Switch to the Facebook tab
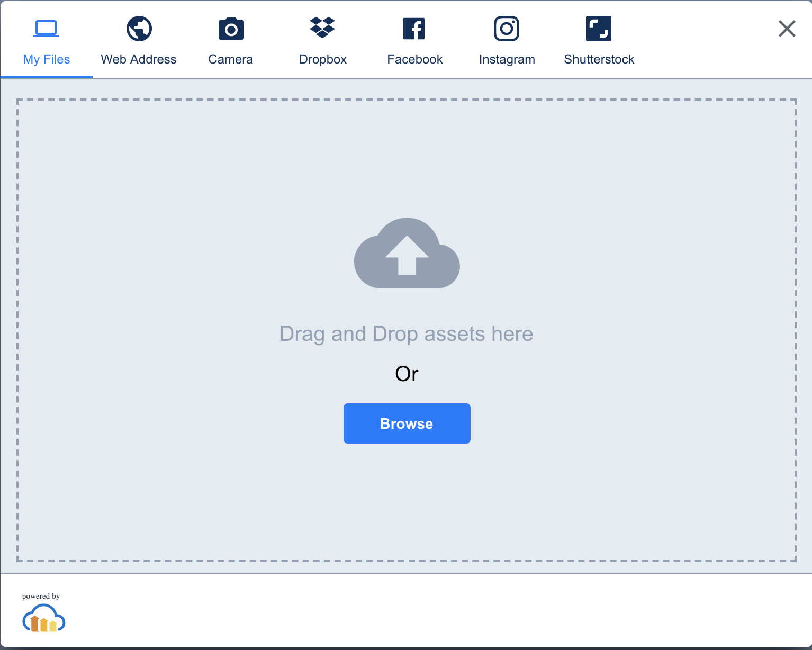812x650 pixels. pos(414,59)
